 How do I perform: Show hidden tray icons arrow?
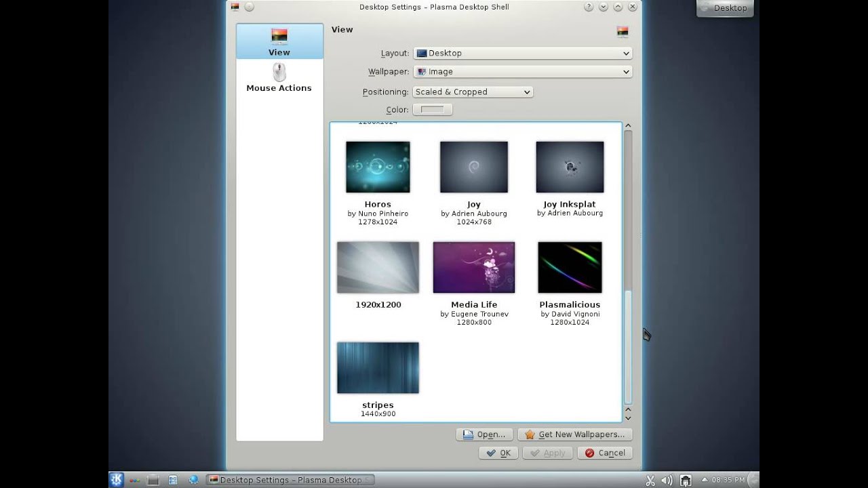pyautogui.click(x=705, y=480)
